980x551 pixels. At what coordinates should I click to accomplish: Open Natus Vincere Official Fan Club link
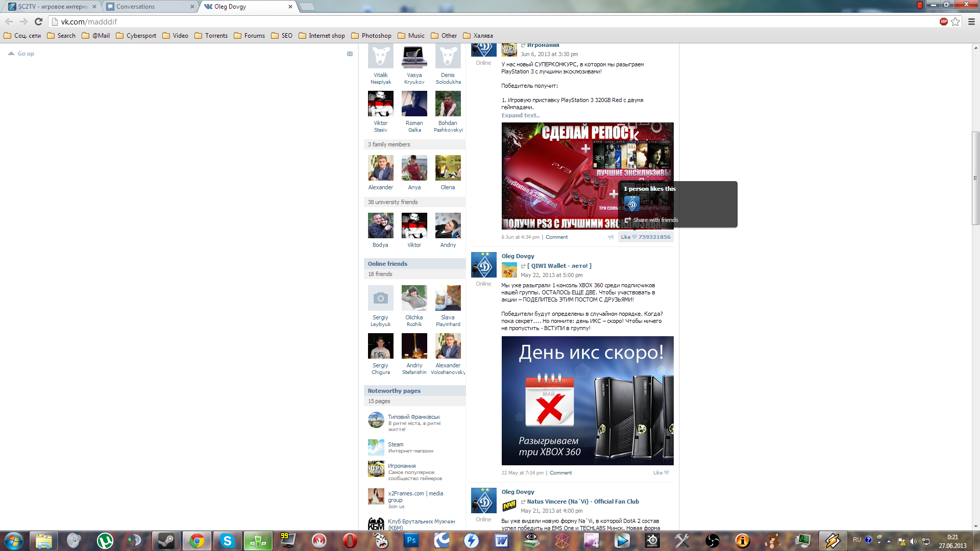(583, 502)
